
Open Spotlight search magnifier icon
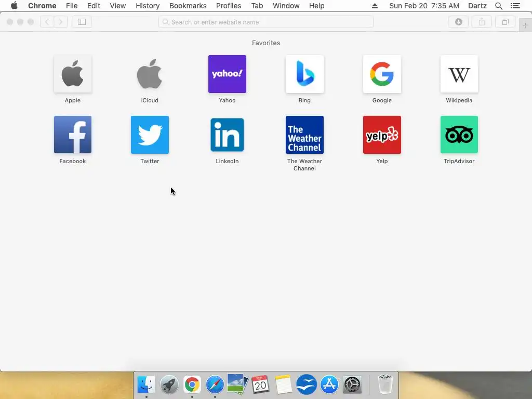pyautogui.click(x=499, y=6)
